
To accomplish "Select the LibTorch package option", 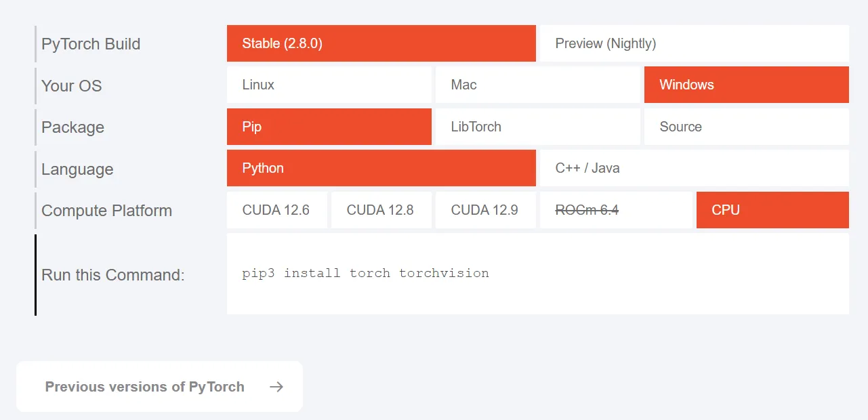I will pos(537,127).
